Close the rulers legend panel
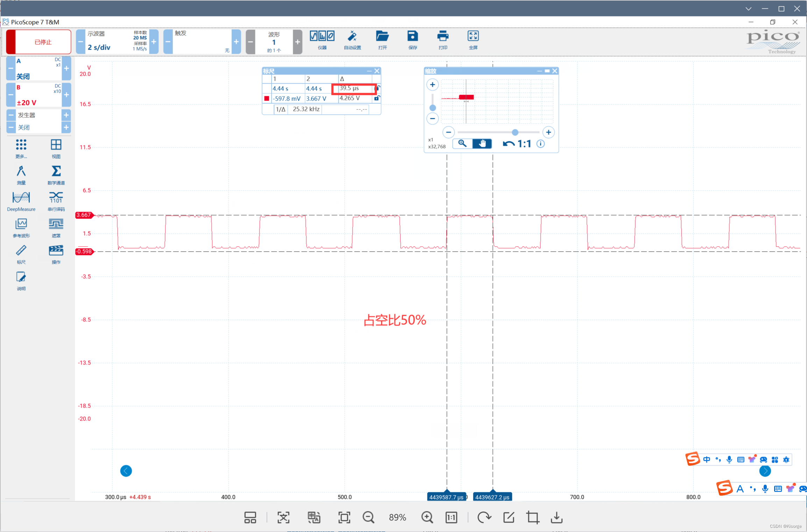The height and width of the screenshot is (532, 807). (x=377, y=71)
